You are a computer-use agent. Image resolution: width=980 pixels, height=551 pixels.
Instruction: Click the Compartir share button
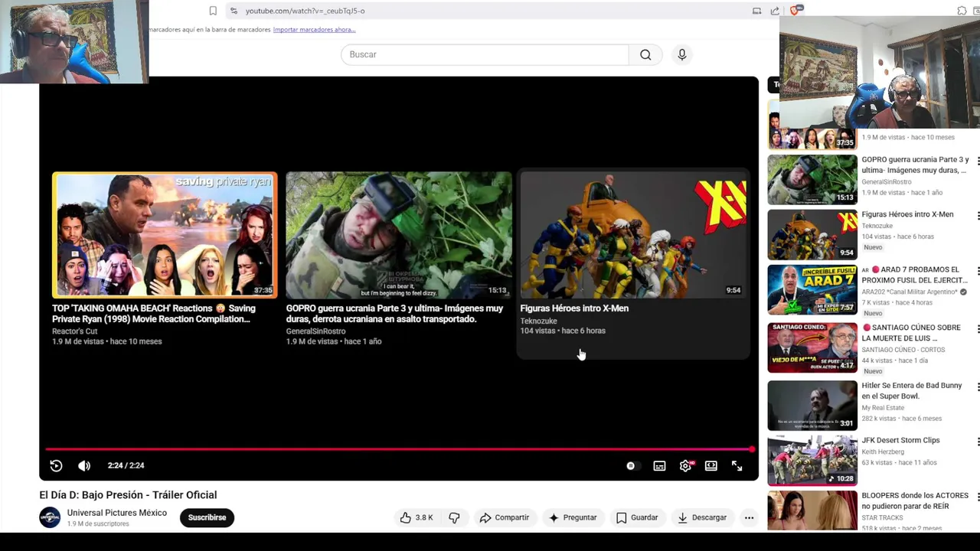[x=505, y=517]
